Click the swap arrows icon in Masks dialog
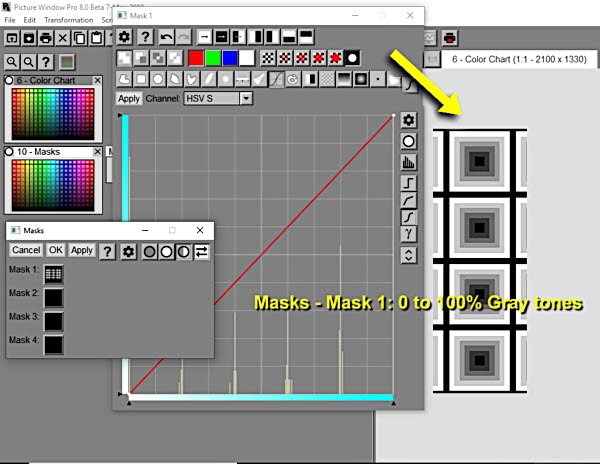 click(202, 251)
